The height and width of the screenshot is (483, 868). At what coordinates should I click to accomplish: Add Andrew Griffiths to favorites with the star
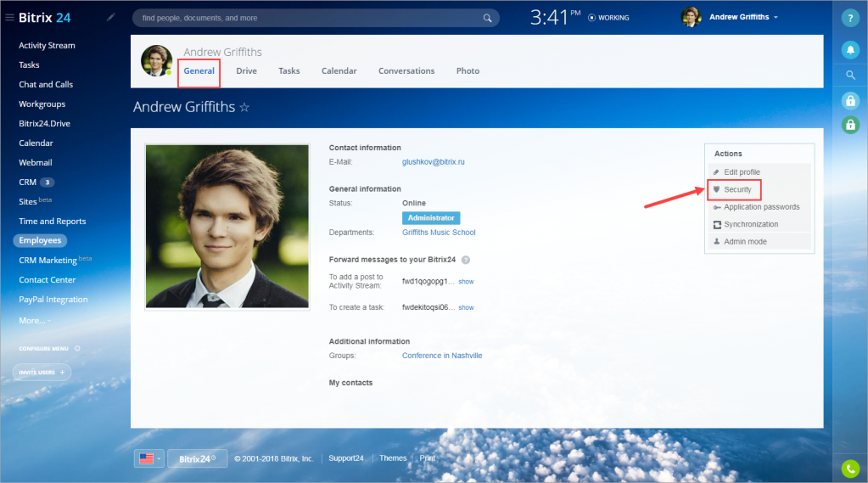point(244,107)
